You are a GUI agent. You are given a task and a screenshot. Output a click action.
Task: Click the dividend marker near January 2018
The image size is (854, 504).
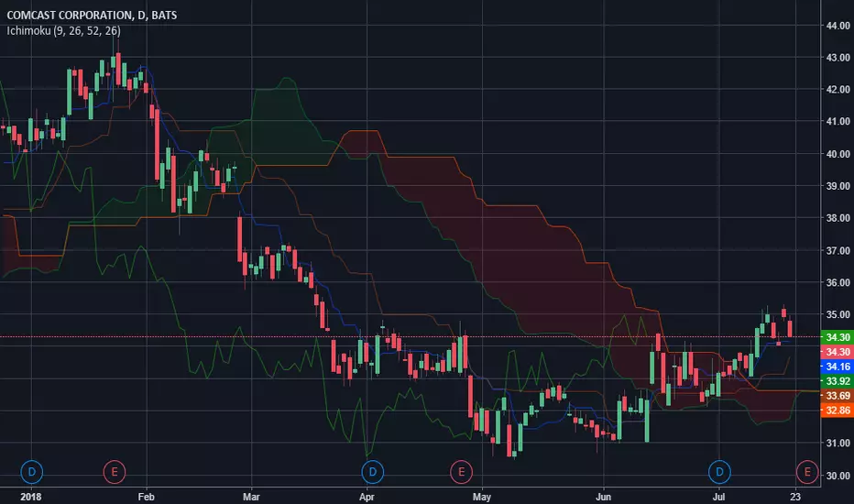31,472
